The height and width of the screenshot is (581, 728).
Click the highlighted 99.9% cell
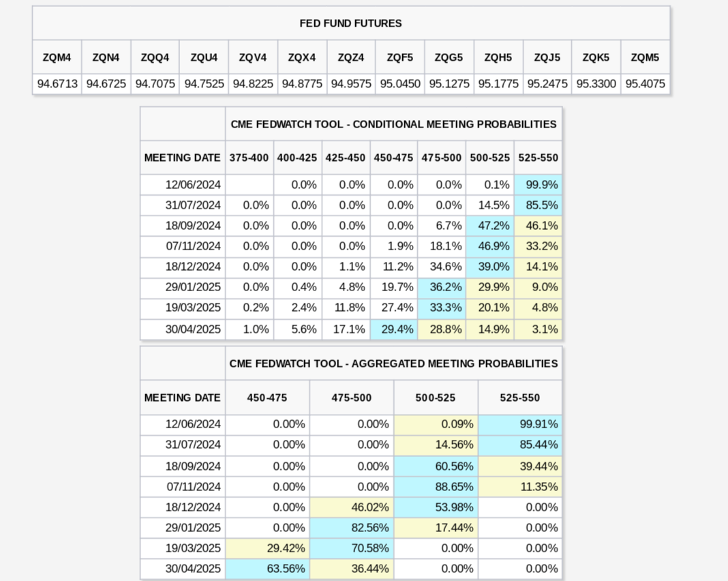538,185
